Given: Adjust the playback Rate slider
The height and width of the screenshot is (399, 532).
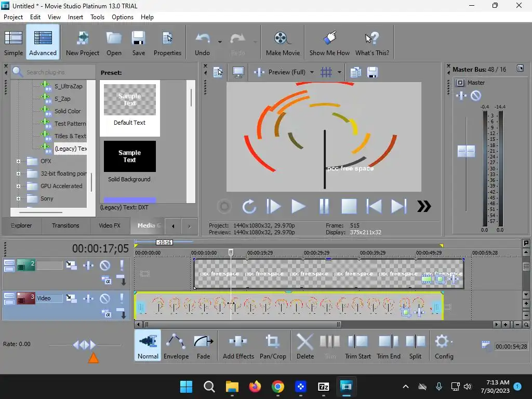Looking at the screenshot, I should pos(84,345).
